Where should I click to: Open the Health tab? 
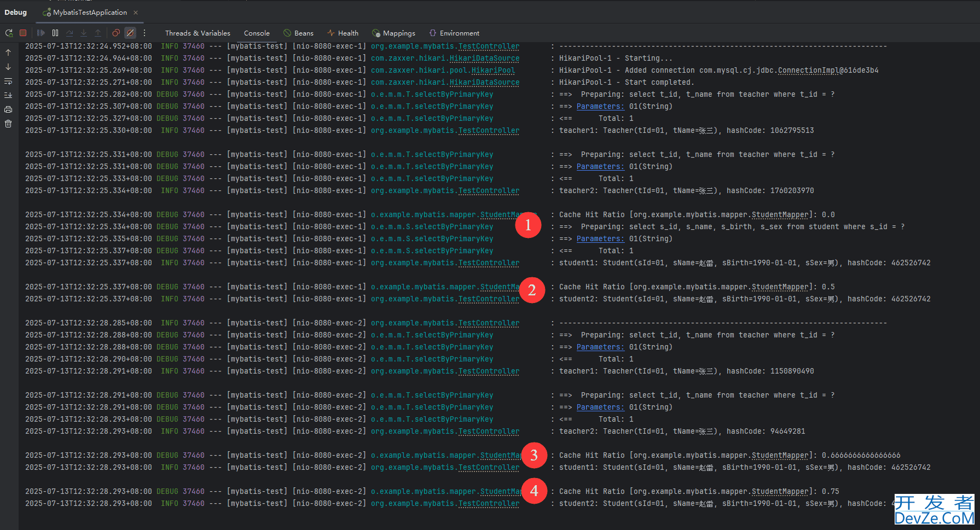click(343, 33)
